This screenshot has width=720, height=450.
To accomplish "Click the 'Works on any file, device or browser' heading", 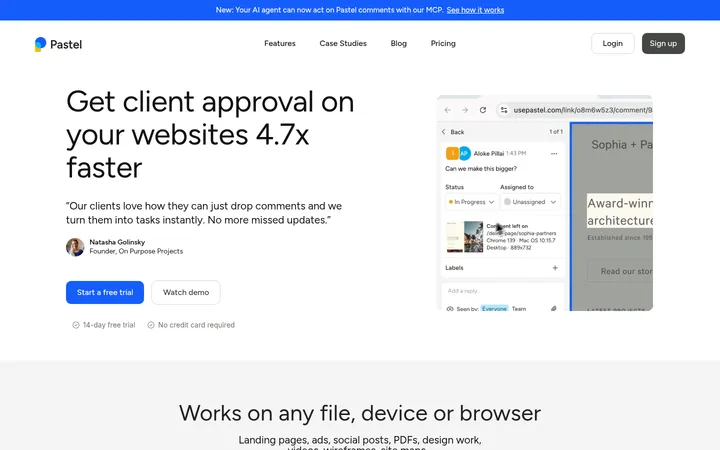I will (360, 413).
